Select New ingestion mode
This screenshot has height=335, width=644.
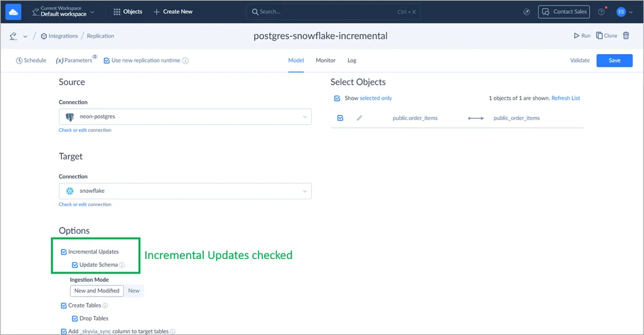tap(134, 290)
